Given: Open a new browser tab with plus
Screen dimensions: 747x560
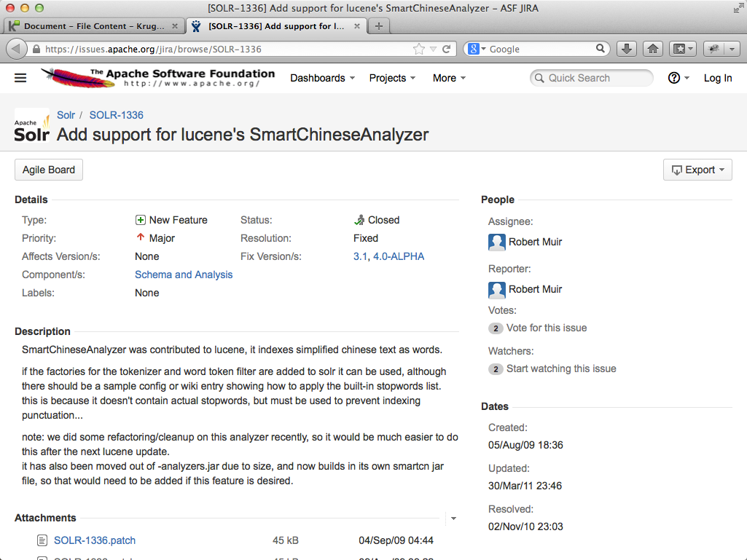Looking at the screenshot, I should (x=379, y=26).
